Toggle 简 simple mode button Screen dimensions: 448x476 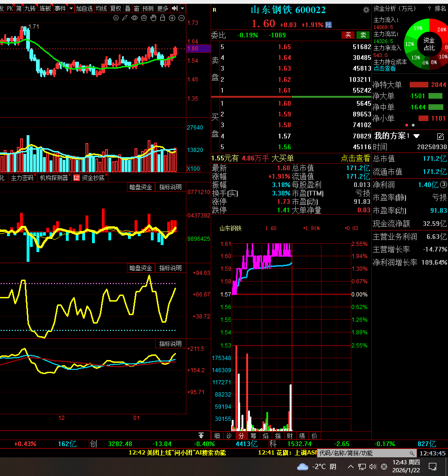(x=19, y=8)
